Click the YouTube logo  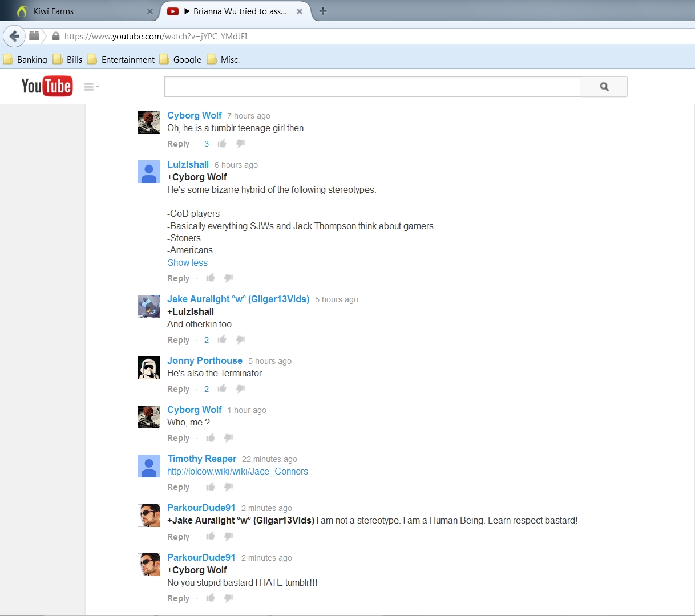pos(47,86)
